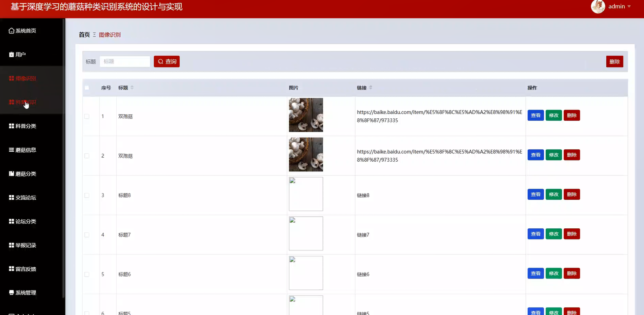Click the sidebar vertical scrollbar

pyautogui.click(x=64, y=159)
